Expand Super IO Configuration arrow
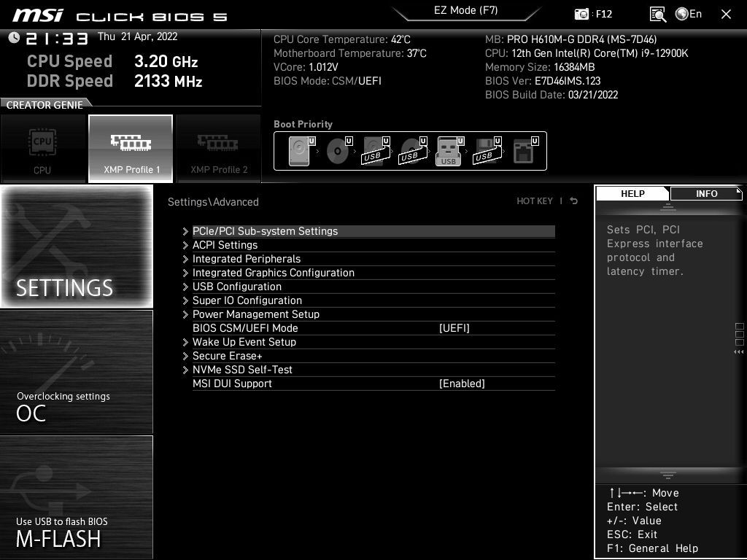 [185, 300]
